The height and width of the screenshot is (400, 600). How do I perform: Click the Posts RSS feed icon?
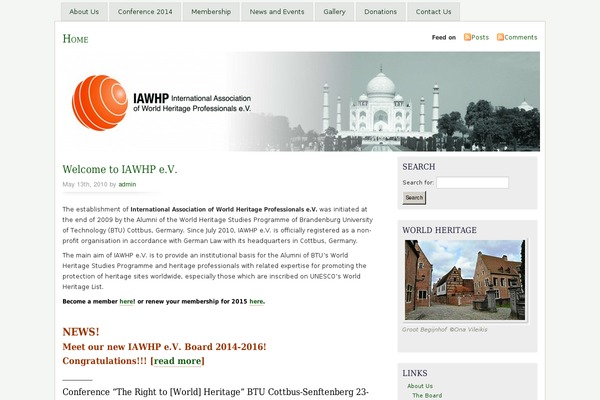point(467,37)
